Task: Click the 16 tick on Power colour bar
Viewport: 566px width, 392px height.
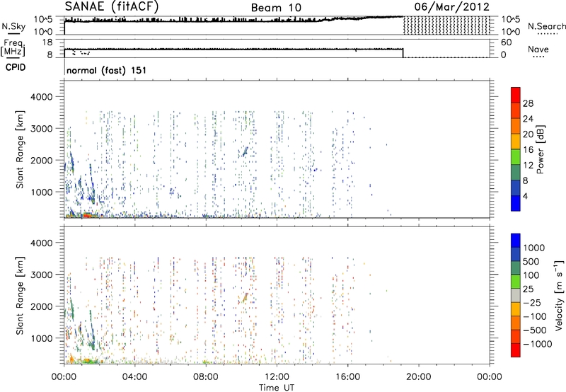Action: point(528,150)
